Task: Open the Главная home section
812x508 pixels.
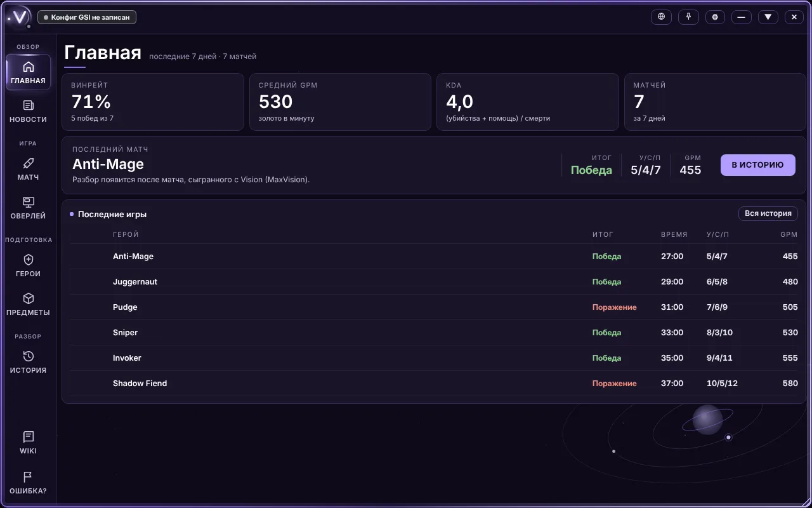Action: coord(28,72)
